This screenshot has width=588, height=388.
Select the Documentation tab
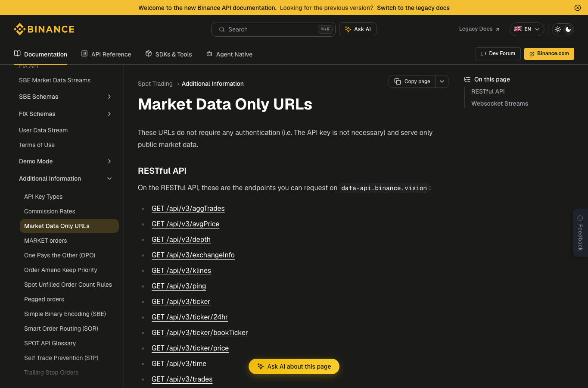[40, 54]
